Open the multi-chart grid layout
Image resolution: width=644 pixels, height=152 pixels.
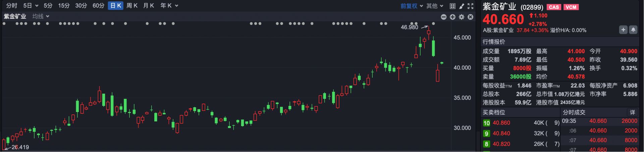[x=452, y=6]
